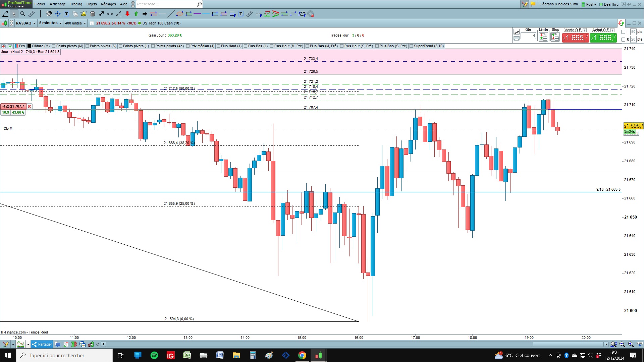Select the green up arrow tool
The image size is (644, 362).
point(136,14)
